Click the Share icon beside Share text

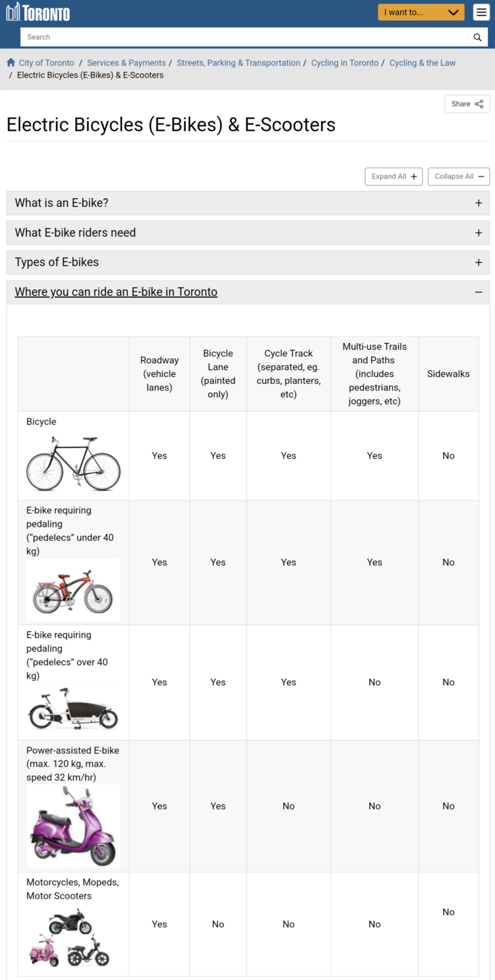(x=480, y=103)
